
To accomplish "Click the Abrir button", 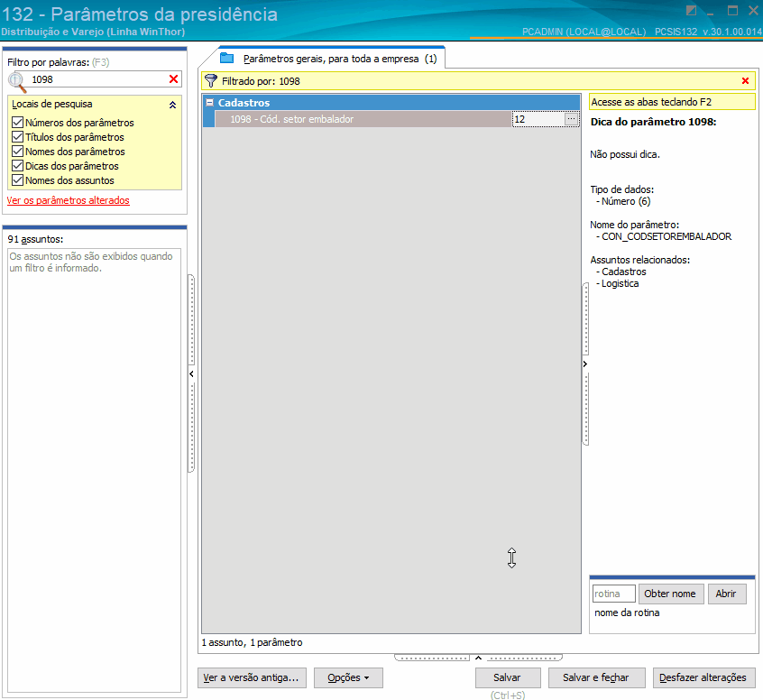I will [727, 594].
